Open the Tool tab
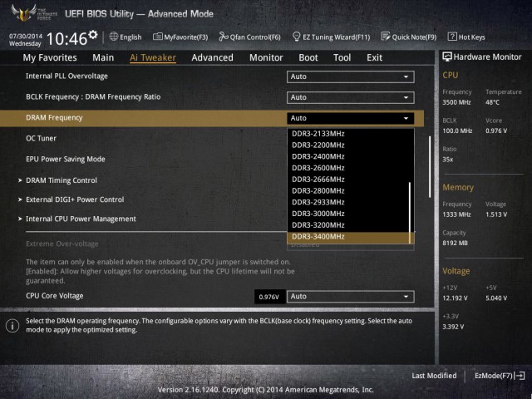 coord(342,57)
